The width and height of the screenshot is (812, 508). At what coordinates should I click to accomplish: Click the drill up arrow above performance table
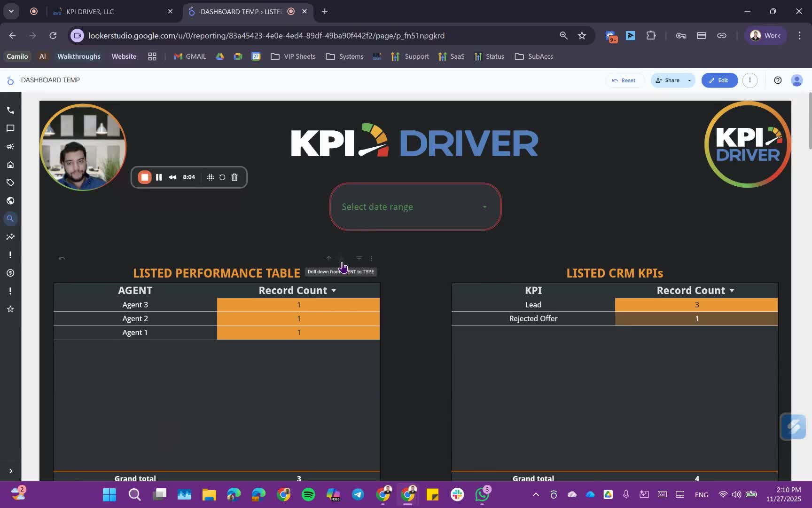(329, 258)
